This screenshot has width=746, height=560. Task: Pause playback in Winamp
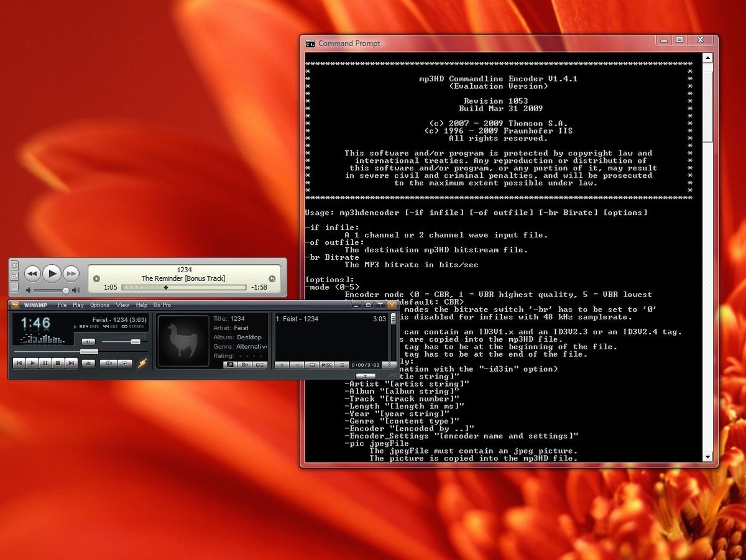point(45,364)
